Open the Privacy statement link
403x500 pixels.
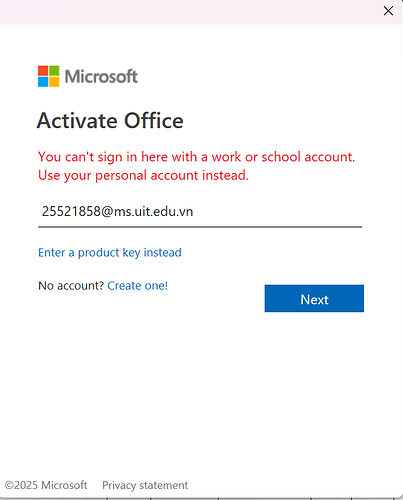click(x=145, y=485)
